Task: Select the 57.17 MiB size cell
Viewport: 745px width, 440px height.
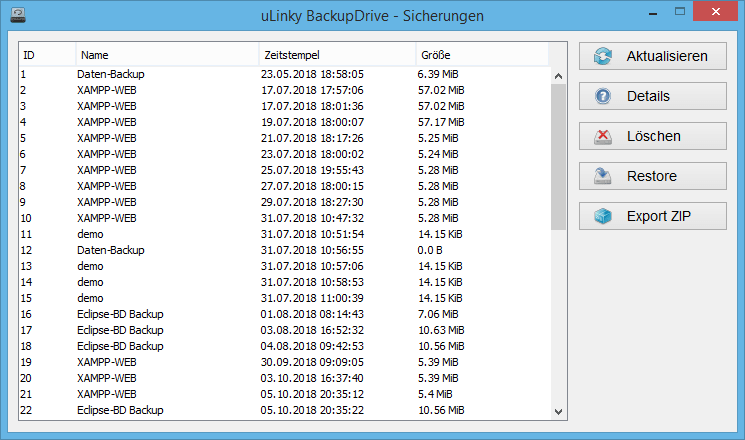Action: (x=441, y=122)
